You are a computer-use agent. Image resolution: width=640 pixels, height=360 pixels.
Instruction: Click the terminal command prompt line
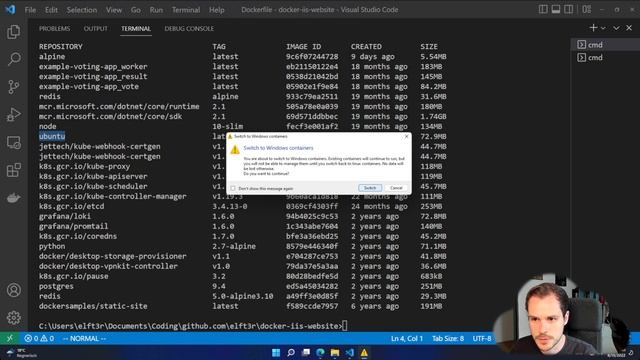tap(193, 326)
